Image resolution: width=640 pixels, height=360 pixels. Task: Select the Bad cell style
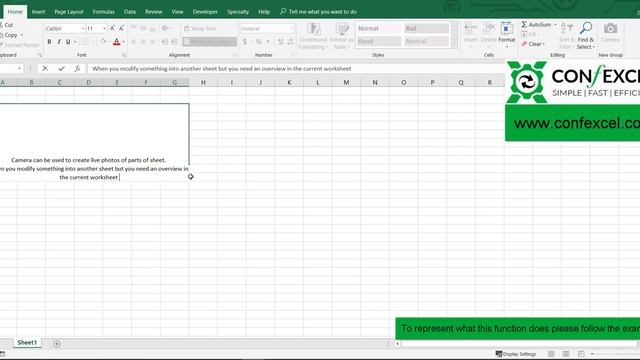click(427, 28)
